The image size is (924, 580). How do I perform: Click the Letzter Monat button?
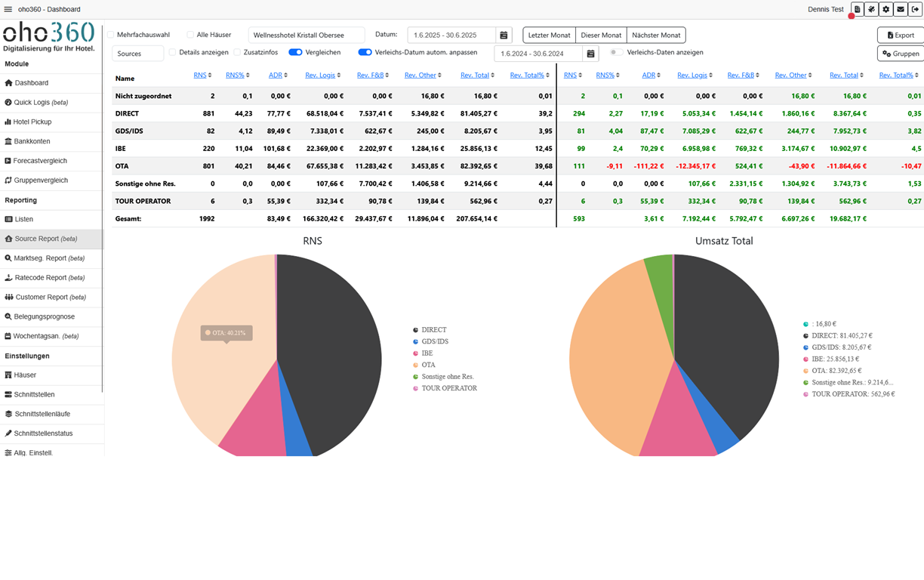click(x=549, y=35)
